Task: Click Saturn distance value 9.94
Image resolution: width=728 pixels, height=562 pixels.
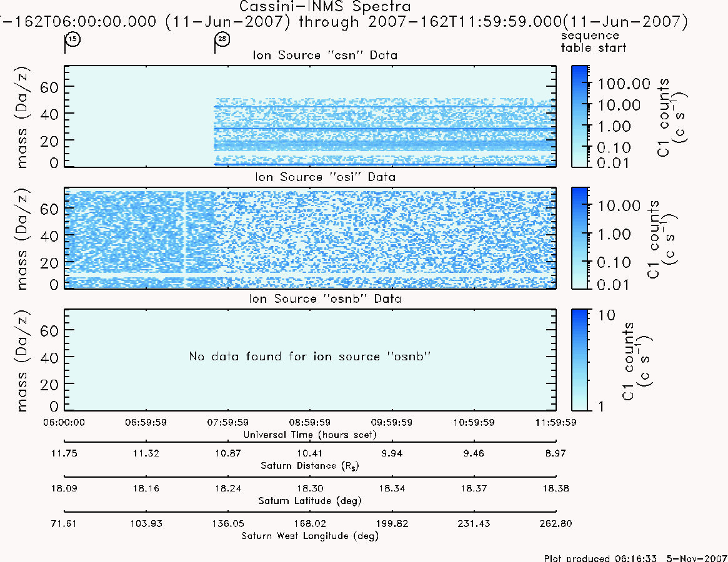Action: click(x=391, y=453)
